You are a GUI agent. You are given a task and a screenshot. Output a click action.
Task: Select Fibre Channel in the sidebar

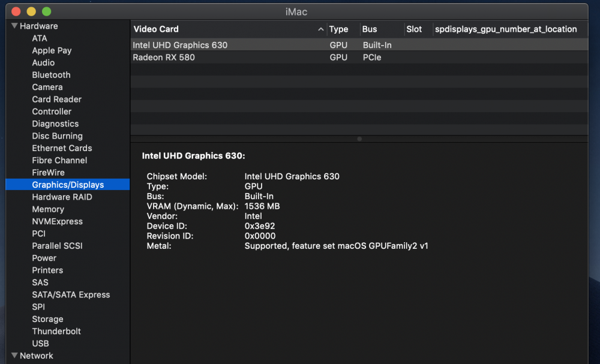[59, 161]
